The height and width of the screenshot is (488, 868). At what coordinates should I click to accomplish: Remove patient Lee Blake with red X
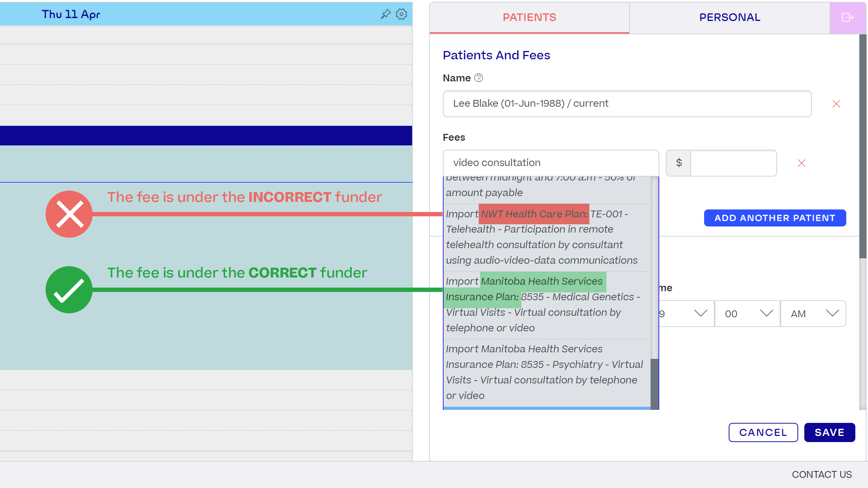[x=836, y=104]
